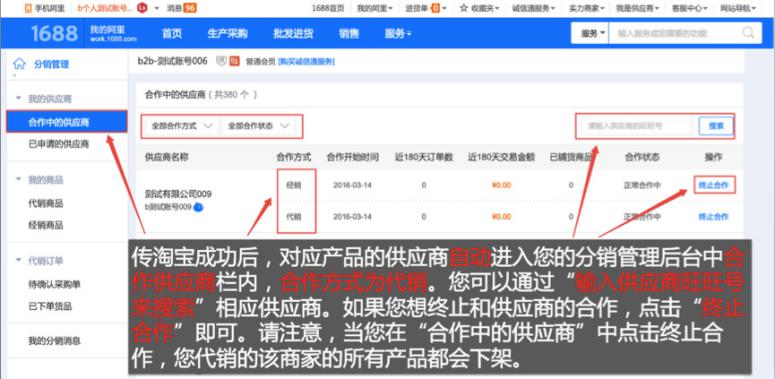
Task: Click the orange 消息 count badge
Action: coord(190,8)
